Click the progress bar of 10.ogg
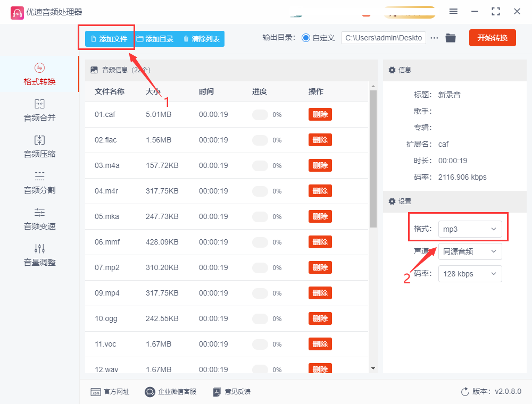Image resolution: width=532 pixels, height=404 pixels. pyautogui.click(x=260, y=318)
